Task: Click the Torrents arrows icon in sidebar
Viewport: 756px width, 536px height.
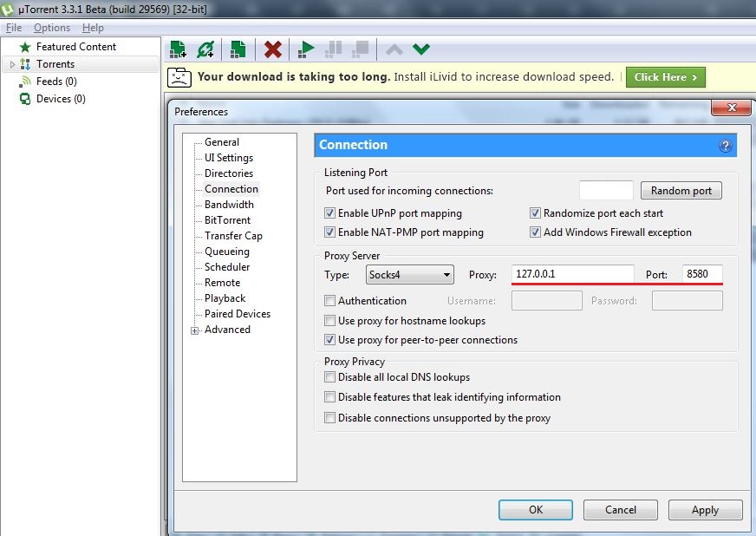Action: click(x=25, y=64)
